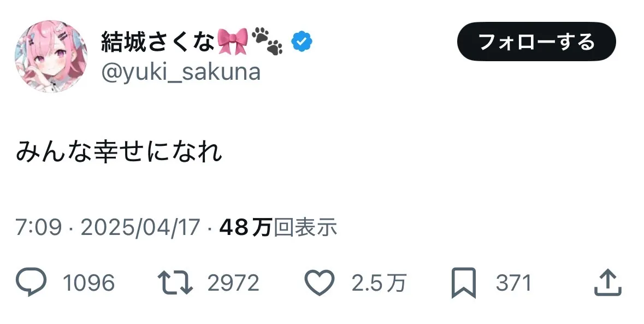
Task: View the 48万回表示 view count
Action: pyautogui.click(x=278, y=227)
